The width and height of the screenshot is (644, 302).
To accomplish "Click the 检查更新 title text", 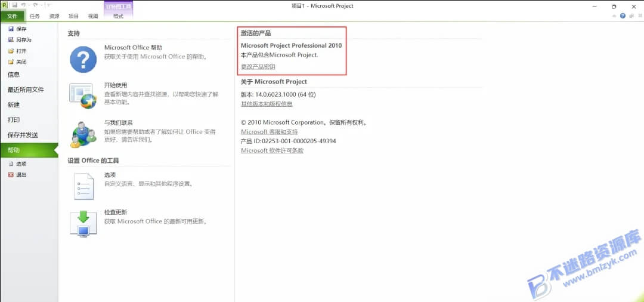I will [116, 212].
